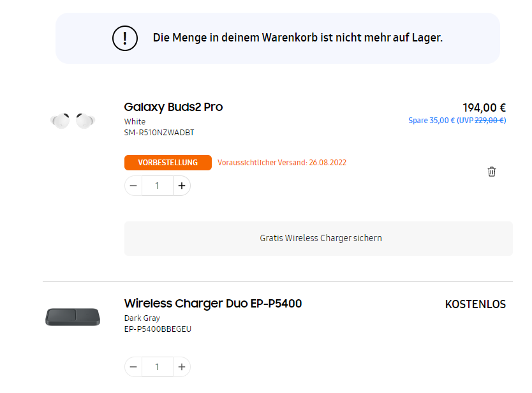
Task: Select the VORBESTELLUNG orange badge
Action: pyautogui.click(x=168, y=163)
